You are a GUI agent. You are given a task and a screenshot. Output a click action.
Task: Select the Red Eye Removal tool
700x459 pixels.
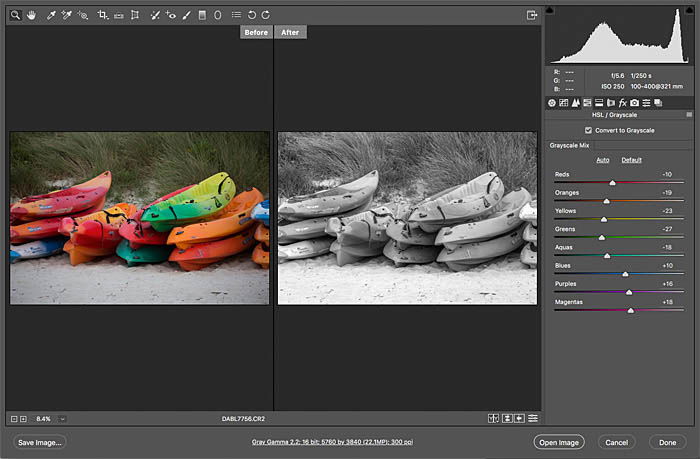click(x=171, y=15)
